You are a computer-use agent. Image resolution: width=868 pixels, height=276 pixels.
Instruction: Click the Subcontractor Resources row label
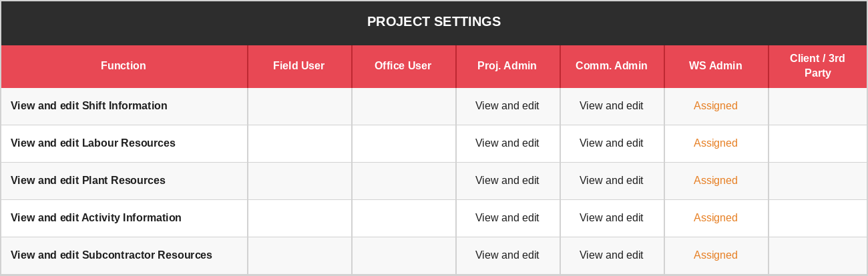pyautogui.click(x=112, y=255)
